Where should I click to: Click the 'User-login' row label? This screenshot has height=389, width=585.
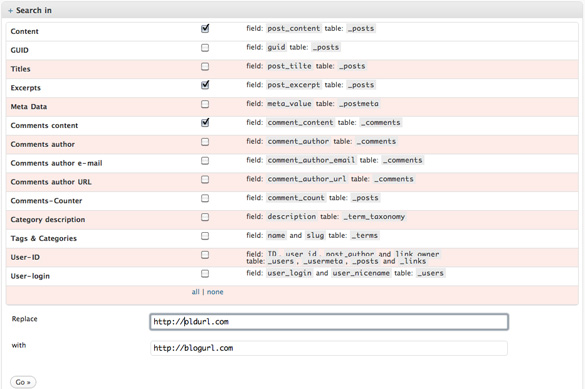click(x=30, y=276)
